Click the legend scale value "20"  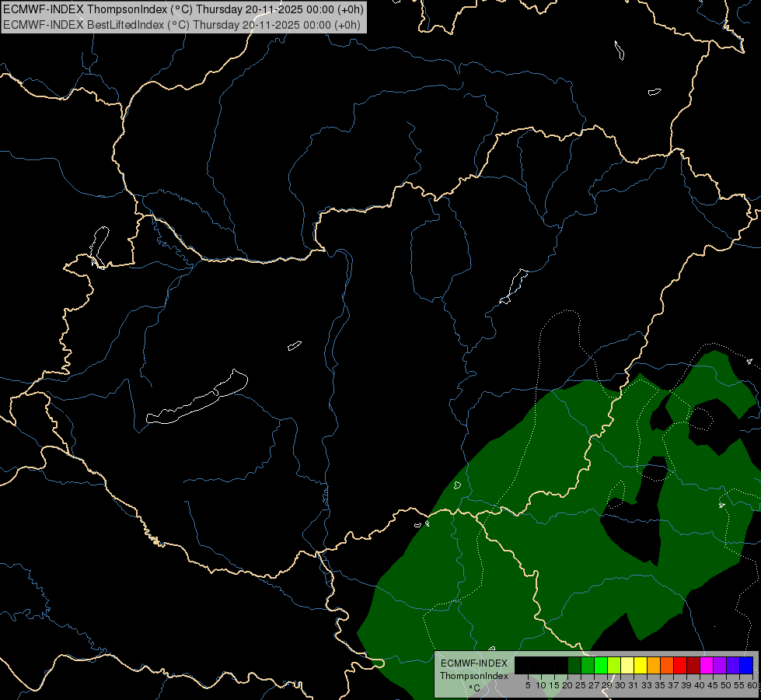coord(567,685)
